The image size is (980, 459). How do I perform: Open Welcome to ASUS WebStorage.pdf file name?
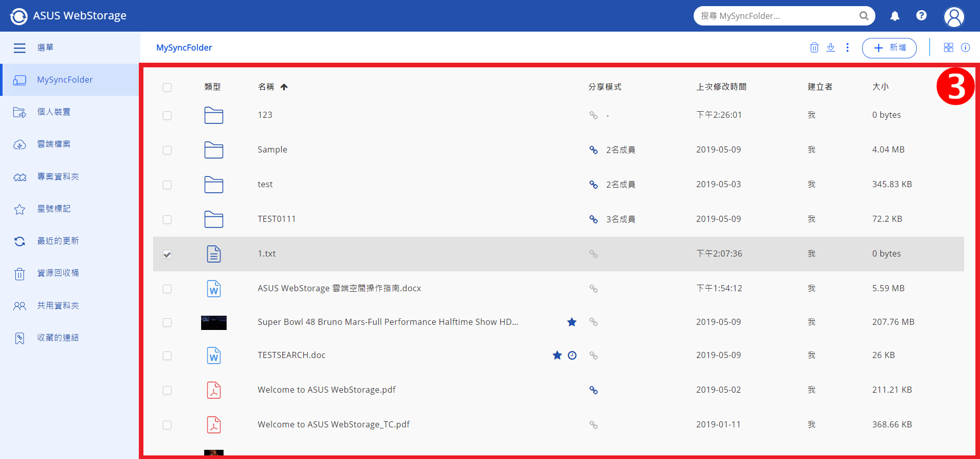pos(326,390)
